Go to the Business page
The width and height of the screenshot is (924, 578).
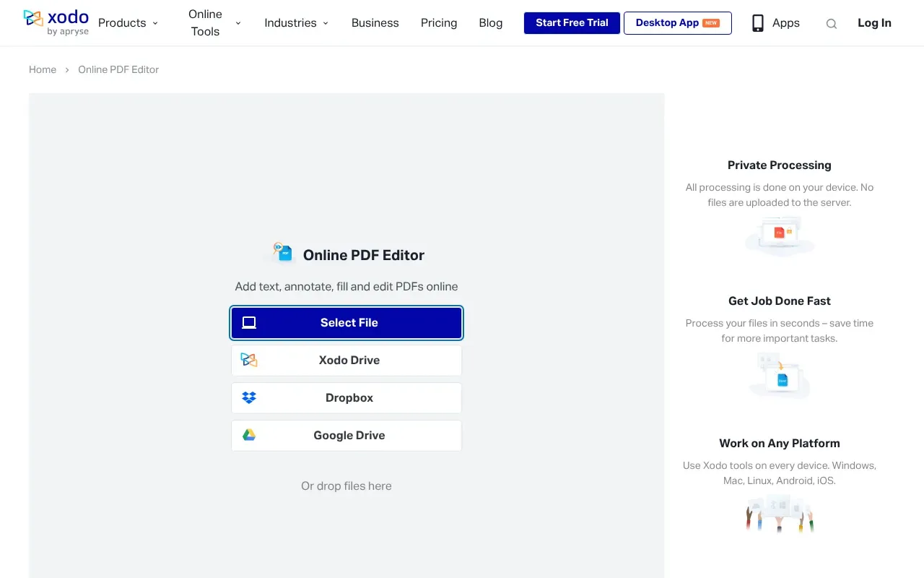click(375, 23)
